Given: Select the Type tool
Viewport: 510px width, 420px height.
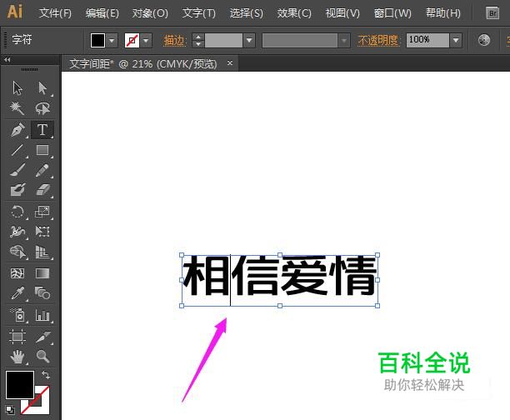Looking at the screenshot, I should [42, 129].
